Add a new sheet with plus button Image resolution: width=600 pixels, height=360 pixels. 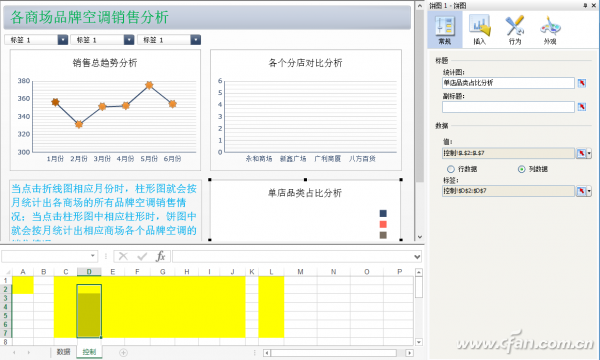coord(123,353)
